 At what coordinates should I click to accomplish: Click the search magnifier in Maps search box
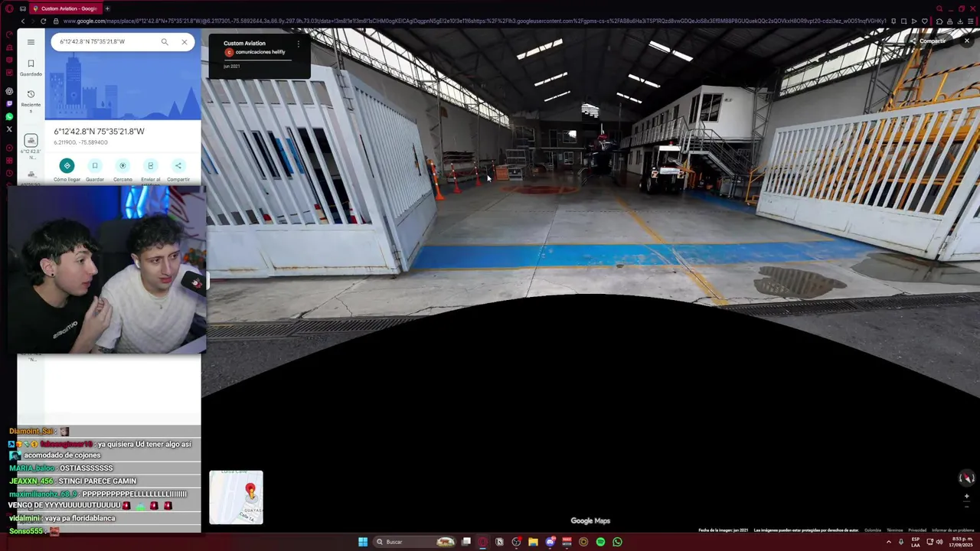(x=165, y=42)
